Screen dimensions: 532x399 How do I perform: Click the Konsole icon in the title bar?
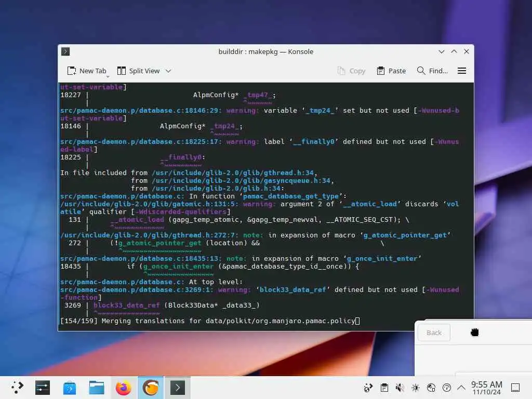pos(65,51)
